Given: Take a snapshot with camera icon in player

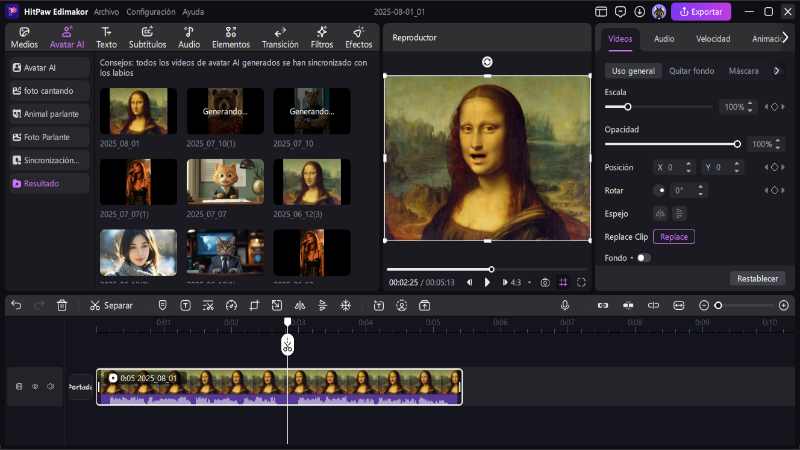Looking at the screenshot, I should coord(545,282).
